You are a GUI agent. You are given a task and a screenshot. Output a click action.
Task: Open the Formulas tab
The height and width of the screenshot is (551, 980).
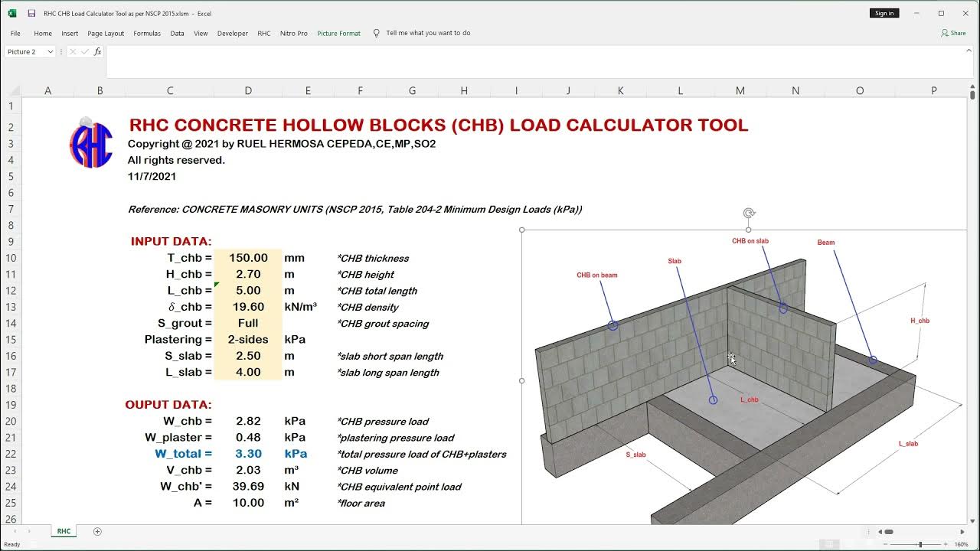(147, 33)
